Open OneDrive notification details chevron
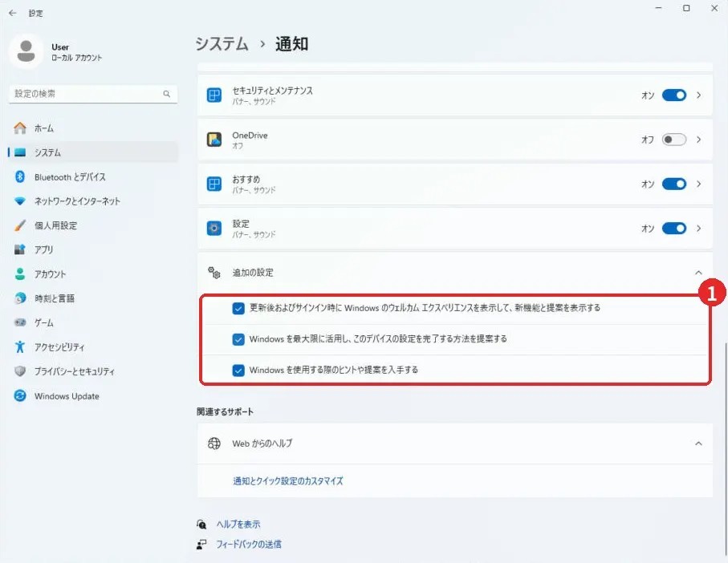 [x=699, y=140]
